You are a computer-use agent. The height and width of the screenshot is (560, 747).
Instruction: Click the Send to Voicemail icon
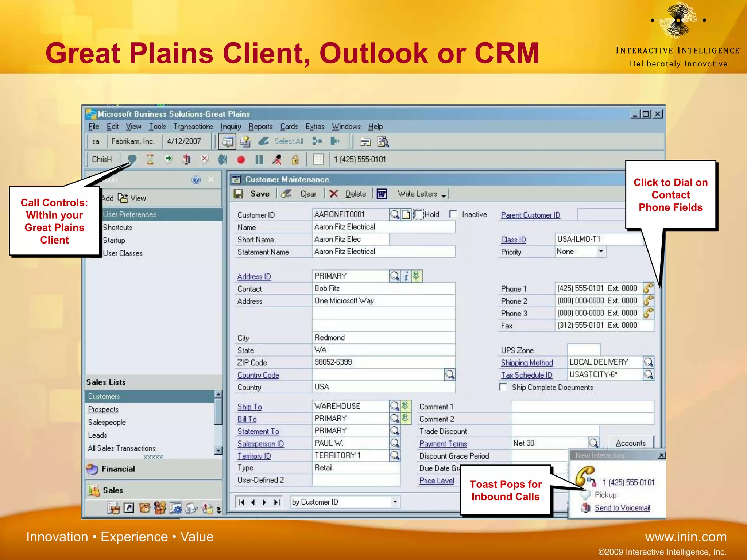(586, 507)
